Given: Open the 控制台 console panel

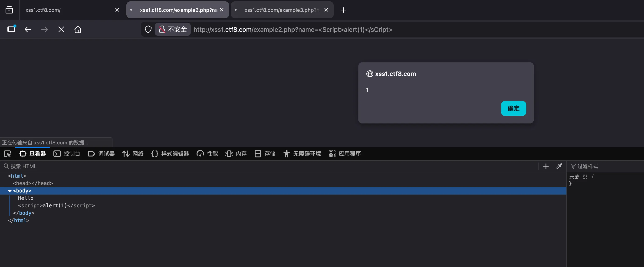Looking at the screenshot, I should pyautogui.click(x=67, y=154).
